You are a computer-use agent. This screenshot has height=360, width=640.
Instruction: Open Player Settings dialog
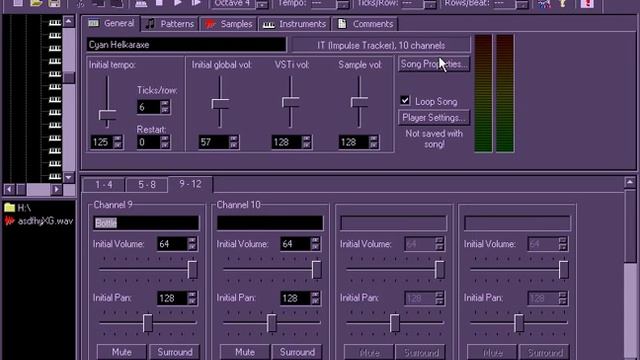[x=434, y=118]
